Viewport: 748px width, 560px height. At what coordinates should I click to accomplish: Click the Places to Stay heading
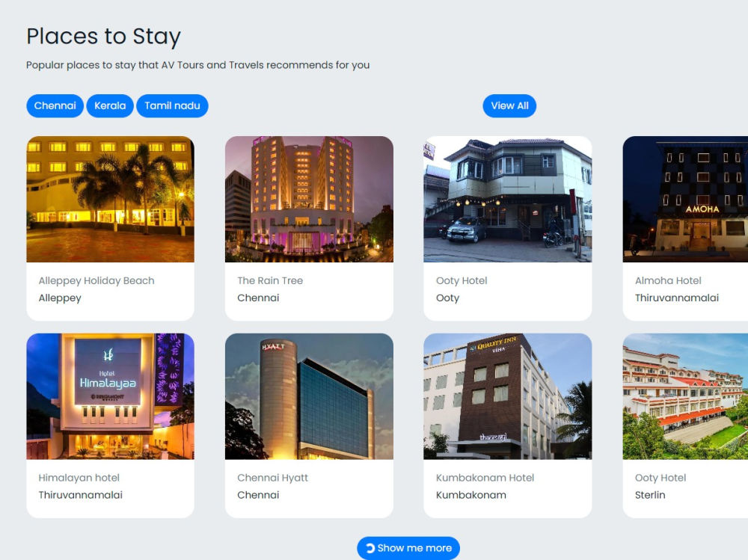(104, 36)
